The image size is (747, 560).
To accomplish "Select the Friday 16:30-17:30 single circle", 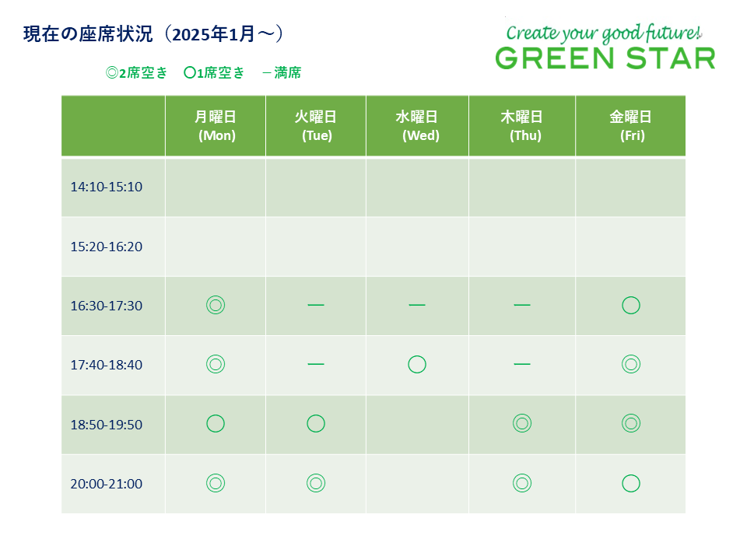I will point(631,305).
